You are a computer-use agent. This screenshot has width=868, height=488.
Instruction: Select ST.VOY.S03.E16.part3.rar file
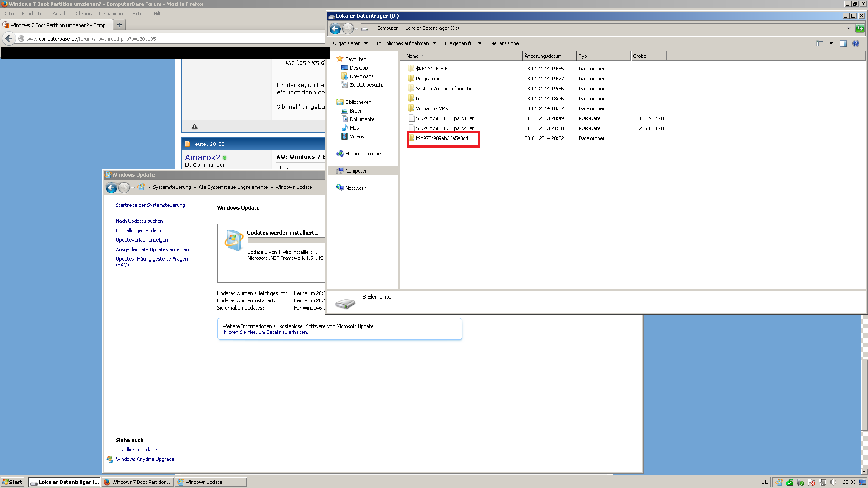click(x=445, y=118)
